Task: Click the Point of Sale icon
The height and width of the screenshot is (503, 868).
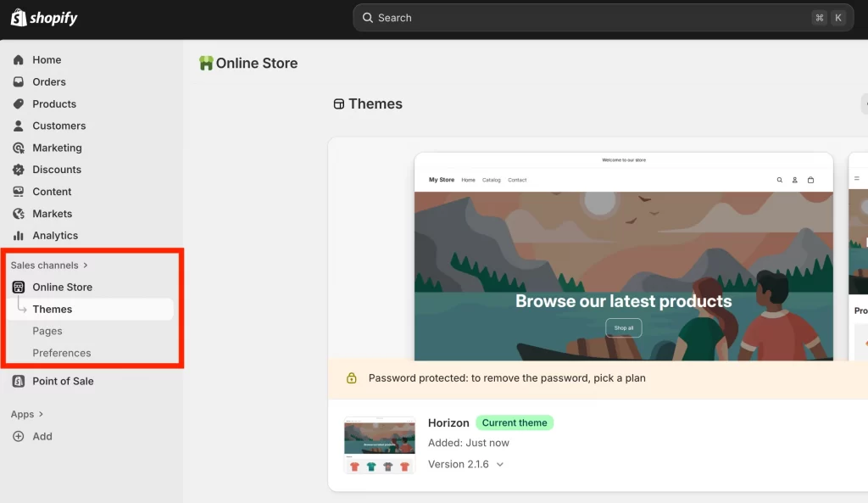Action: 19,382
